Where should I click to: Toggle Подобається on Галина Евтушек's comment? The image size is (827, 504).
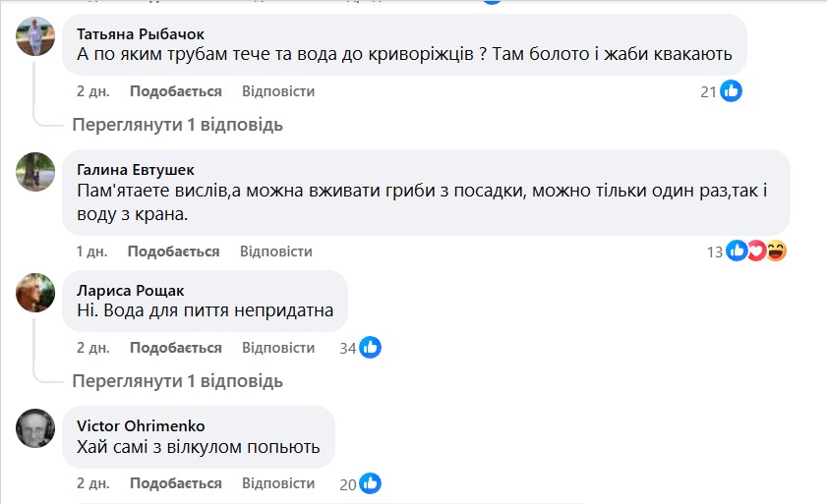[173, 252]
